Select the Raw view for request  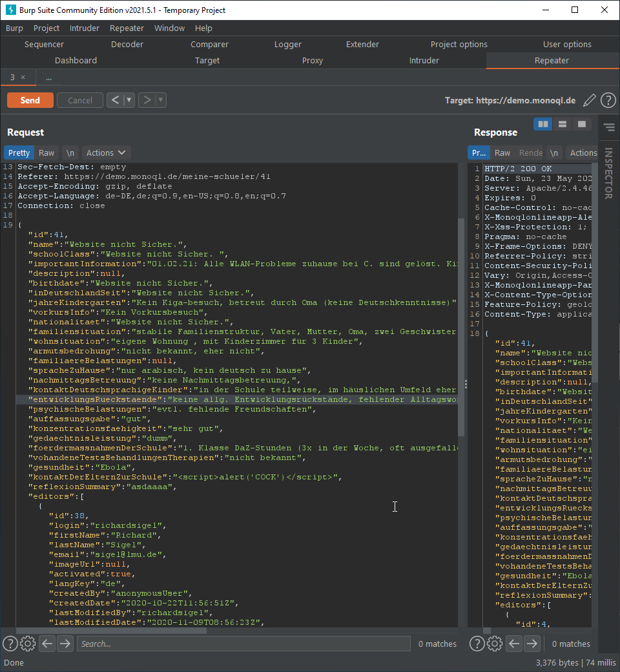(x=46, y=153)
